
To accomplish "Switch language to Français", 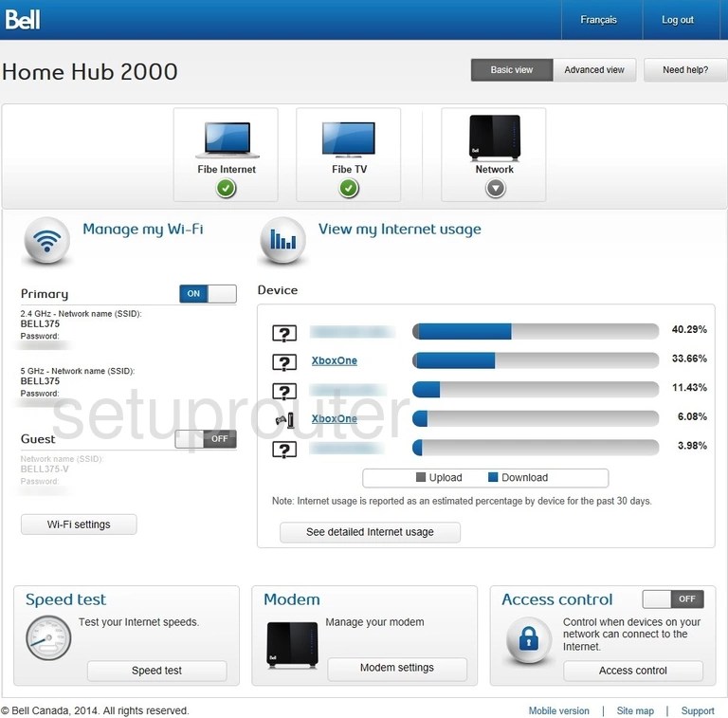I will 598,20.
